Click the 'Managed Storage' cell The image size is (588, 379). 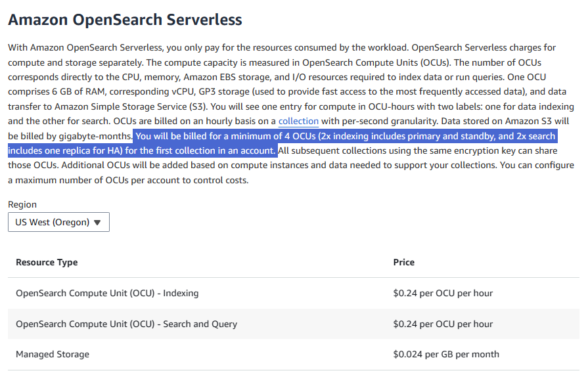(x=53, y=354)
